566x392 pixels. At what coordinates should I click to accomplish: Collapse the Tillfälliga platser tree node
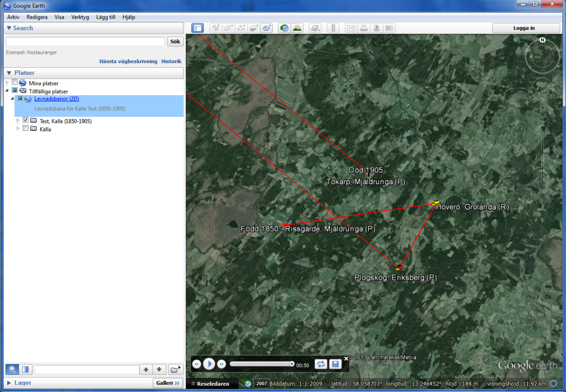7,91
